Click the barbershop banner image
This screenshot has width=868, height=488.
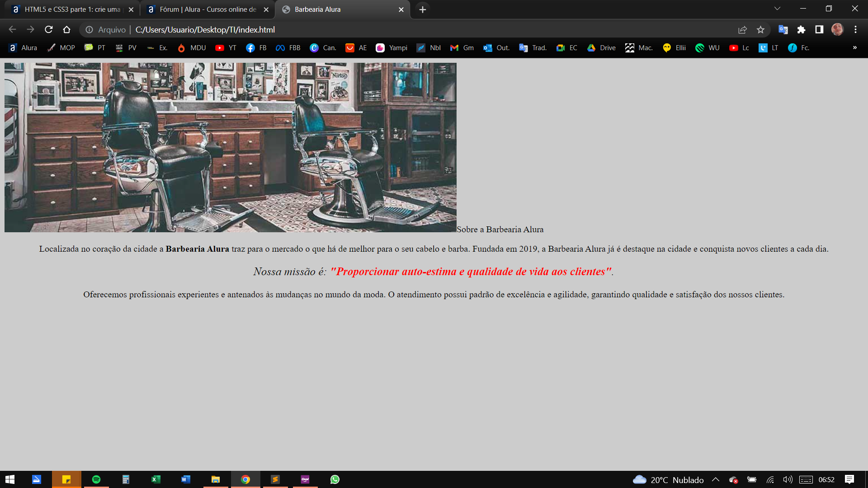tap(231, 147)
